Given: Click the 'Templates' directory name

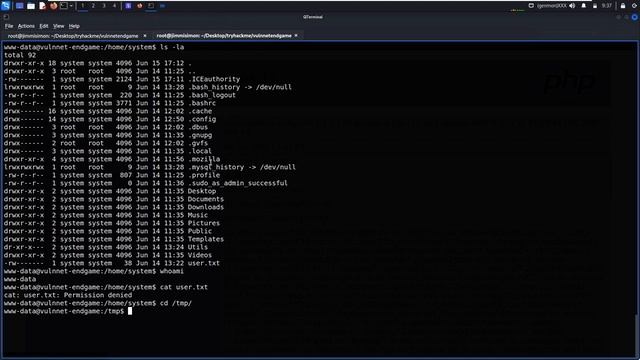Looking at the screenshot, I should pyautogui.click(x=206, y=239).
